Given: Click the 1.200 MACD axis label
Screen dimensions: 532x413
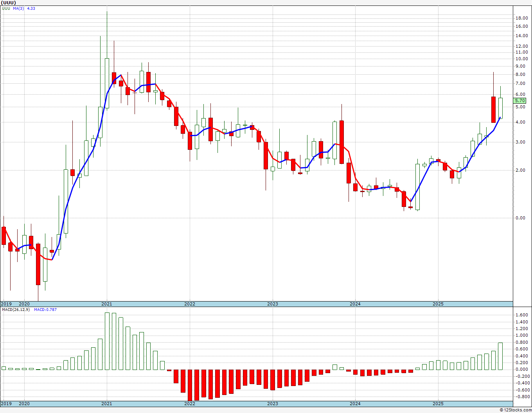Looking at the screenshot, I should 522,329.
